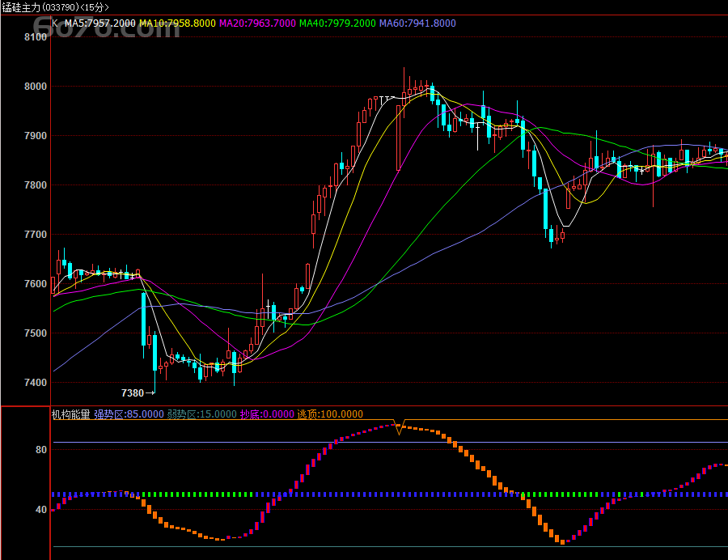Click the 抄底:0.0000 indicator value
This screenshot has width=728, height=560.
click(x=267, y=414)
